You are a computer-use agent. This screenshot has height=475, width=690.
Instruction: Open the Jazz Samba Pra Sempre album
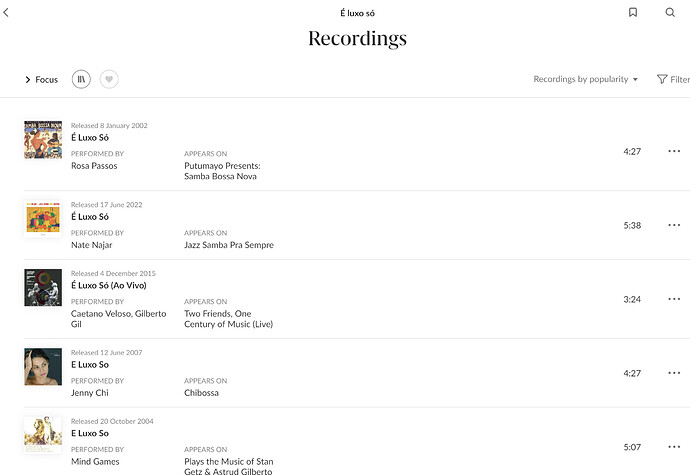point(229,245)
